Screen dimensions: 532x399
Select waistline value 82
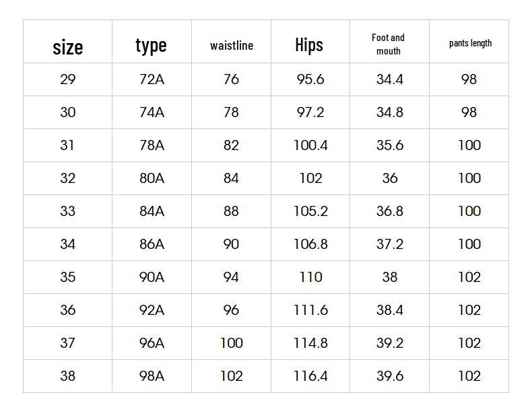point(231,145)
